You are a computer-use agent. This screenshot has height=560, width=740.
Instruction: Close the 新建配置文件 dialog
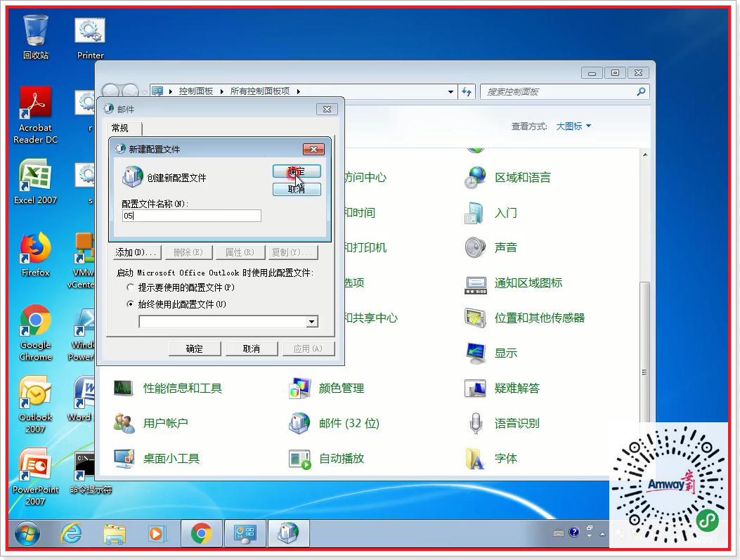coord(313,150)
